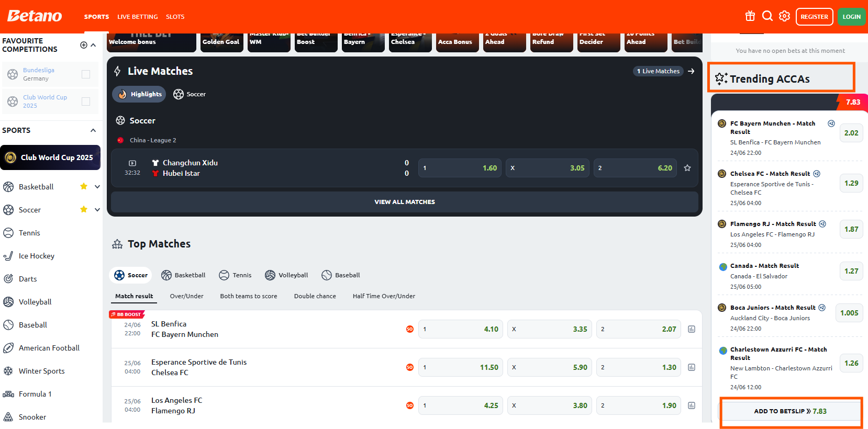Open SPORTS top navigation tab
Screen dimensions: 868x429
tap(97, 17)
